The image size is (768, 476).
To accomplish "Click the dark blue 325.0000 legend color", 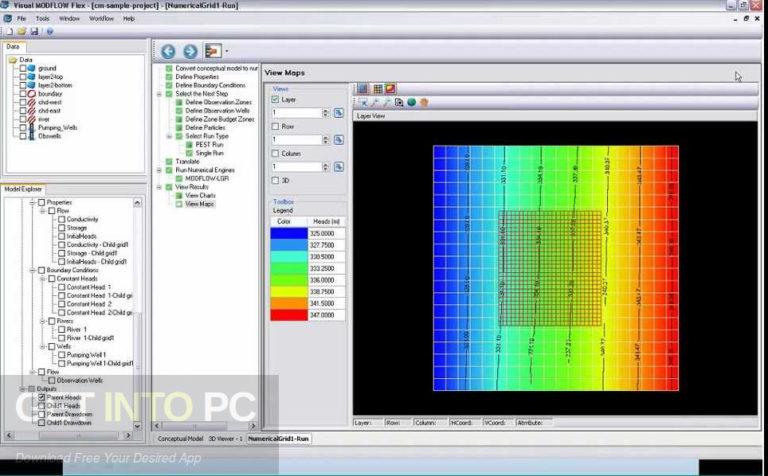I will tap(289, 234).
